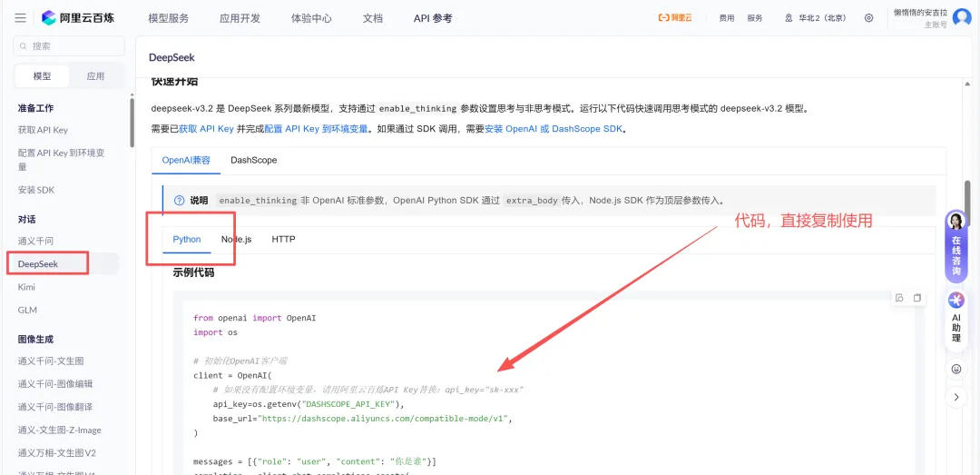980x475 pixels.
Task: Open the 费用 menu
Action: point(726,18)
